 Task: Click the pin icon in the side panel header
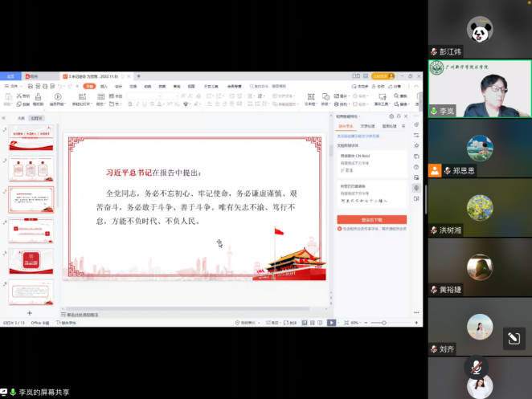[398, 116]
